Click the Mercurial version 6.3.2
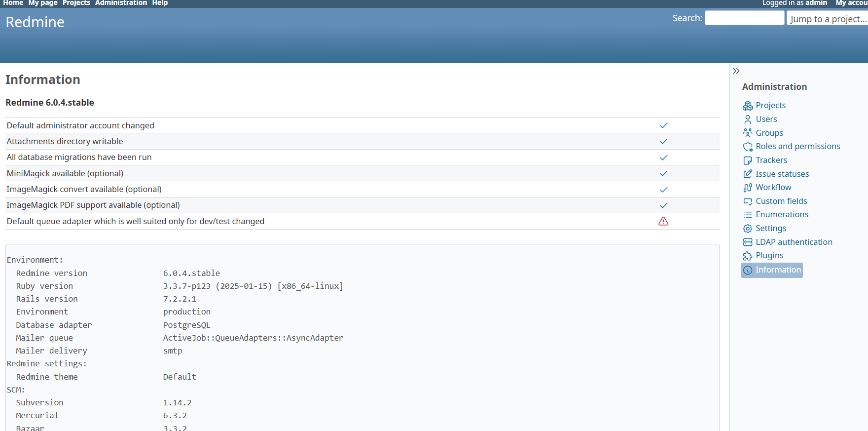 click(175, 416)
